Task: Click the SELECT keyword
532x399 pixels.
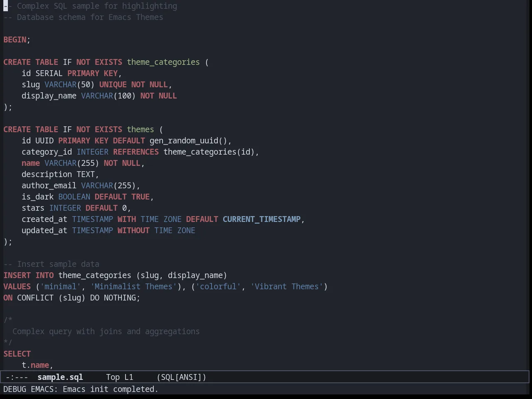Action: pyautogui.click(x=17, y=354)
